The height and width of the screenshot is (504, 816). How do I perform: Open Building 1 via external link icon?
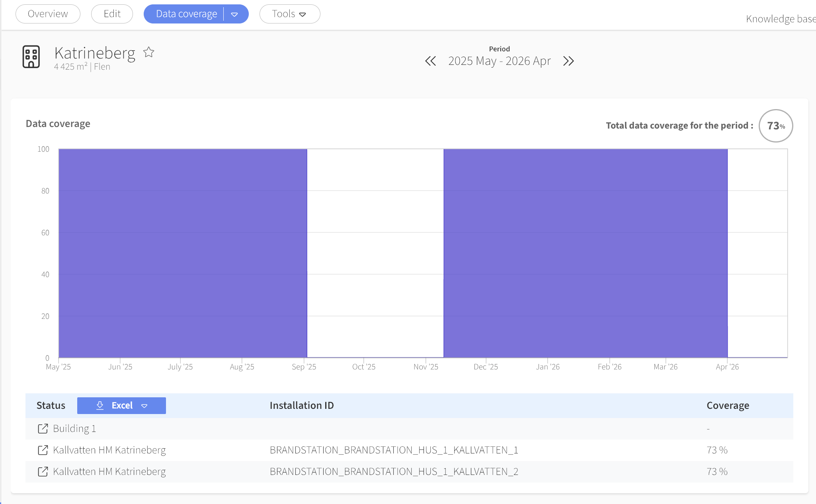(x=43, y=428)
